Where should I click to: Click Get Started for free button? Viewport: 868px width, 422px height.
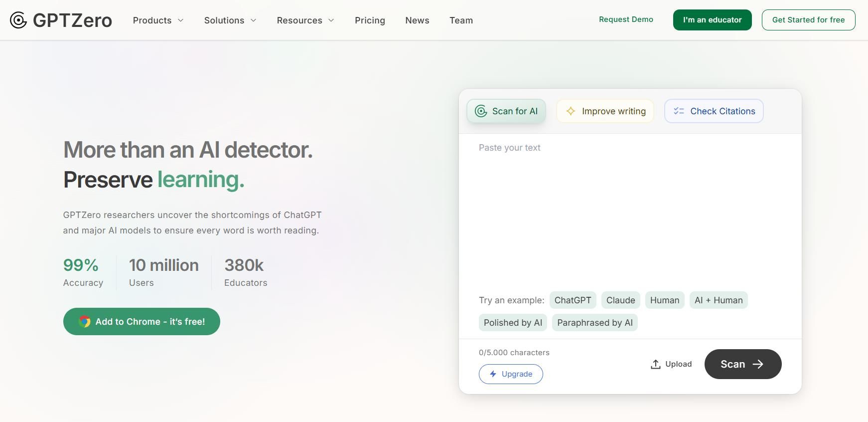coord(808,20)
